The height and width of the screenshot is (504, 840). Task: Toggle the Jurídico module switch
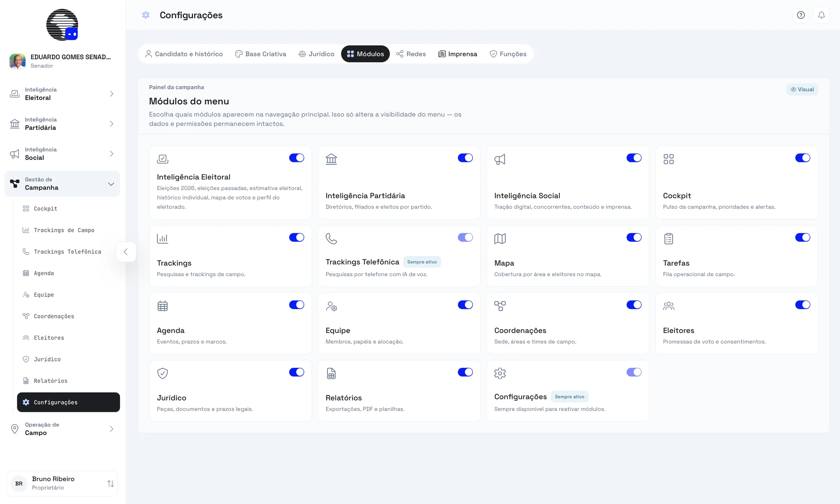pos(296,372)
